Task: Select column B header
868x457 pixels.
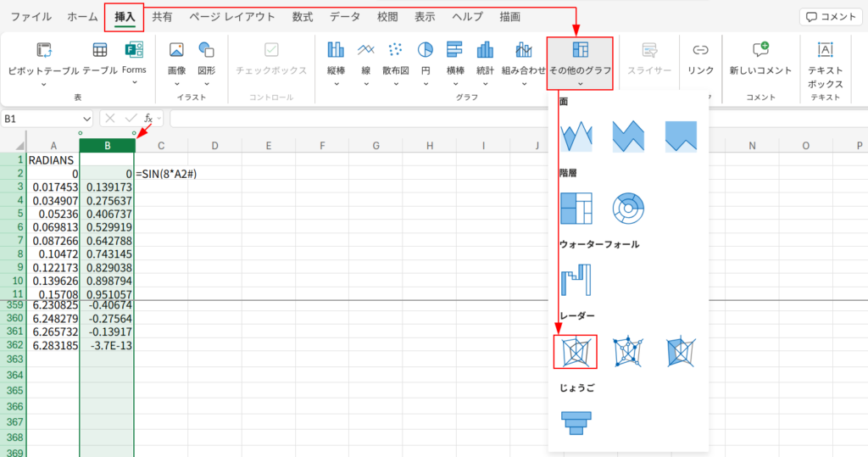Action: point(107,146)
